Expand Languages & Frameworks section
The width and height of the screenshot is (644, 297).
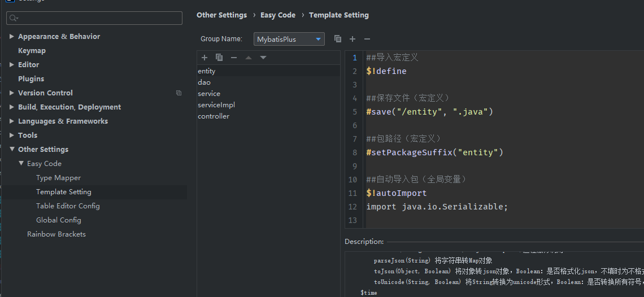pos(11,121)
